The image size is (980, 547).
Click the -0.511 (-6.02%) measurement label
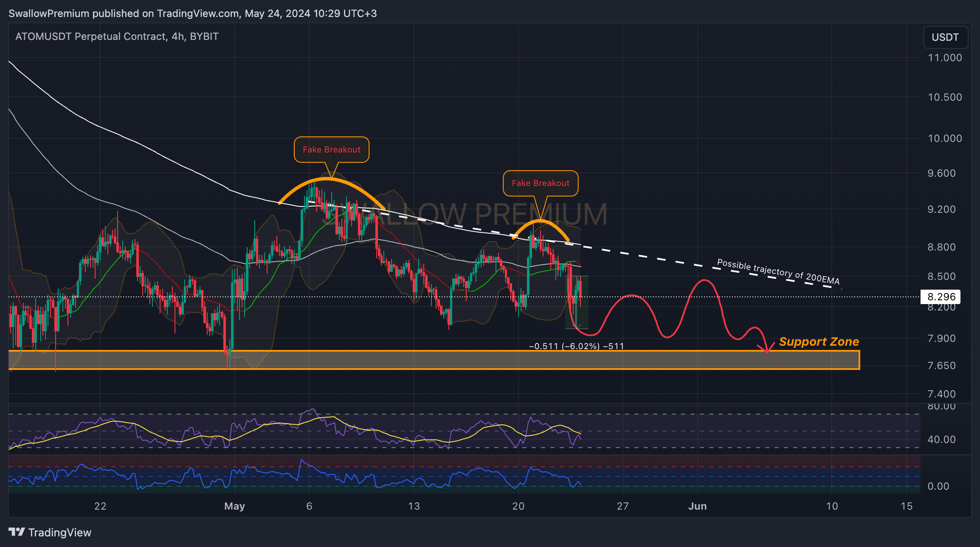coord(576,346)
